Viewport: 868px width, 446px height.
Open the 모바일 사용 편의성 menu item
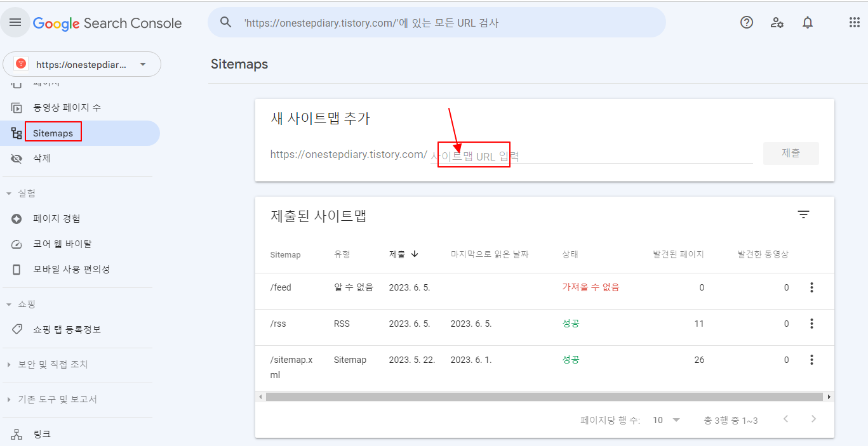click(x=72, y=270)
